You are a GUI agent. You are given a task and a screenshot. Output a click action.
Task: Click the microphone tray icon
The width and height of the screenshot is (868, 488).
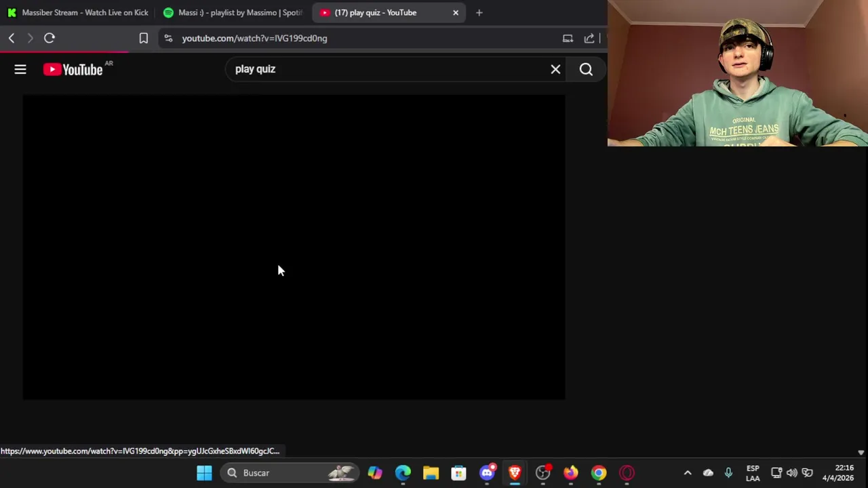point(728,473)
